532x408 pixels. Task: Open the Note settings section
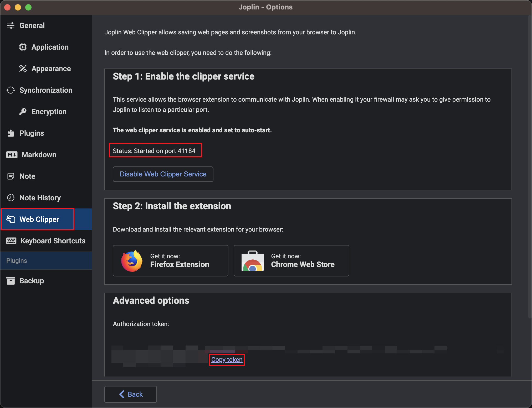click(27, 176)
